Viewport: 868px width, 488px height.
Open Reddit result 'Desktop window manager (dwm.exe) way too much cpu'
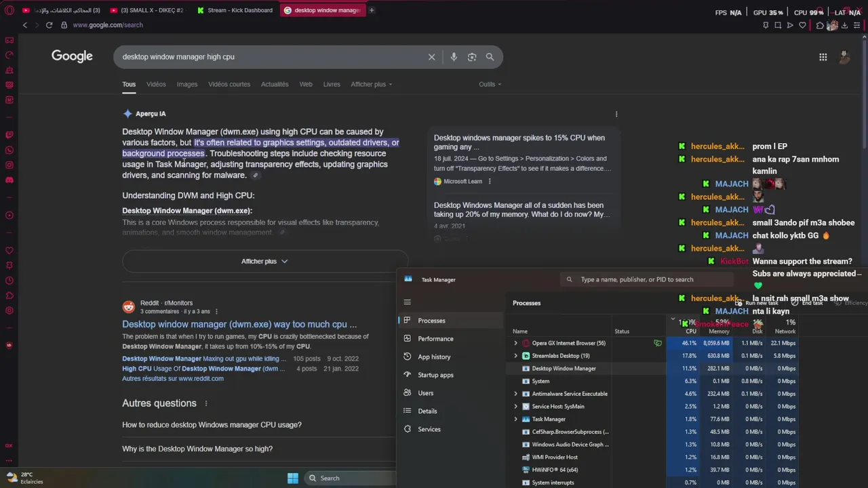[239, 325]
